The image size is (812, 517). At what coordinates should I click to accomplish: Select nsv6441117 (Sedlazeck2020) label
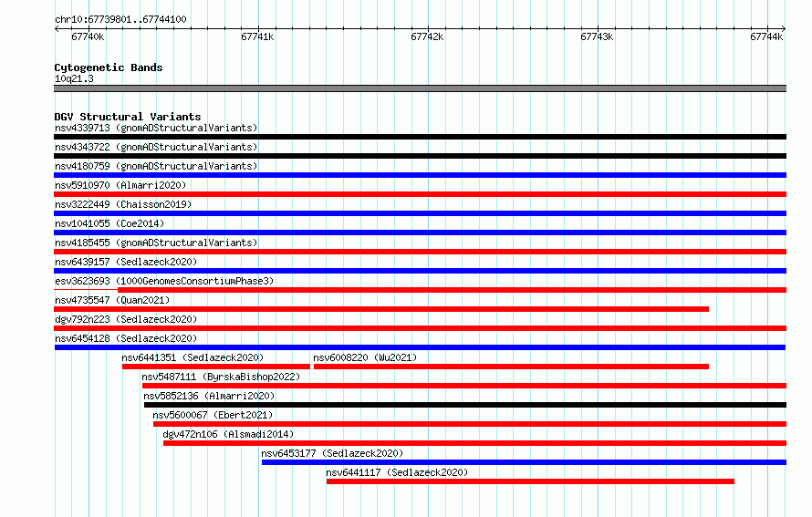pyautogui.click(x=397, y=472)
